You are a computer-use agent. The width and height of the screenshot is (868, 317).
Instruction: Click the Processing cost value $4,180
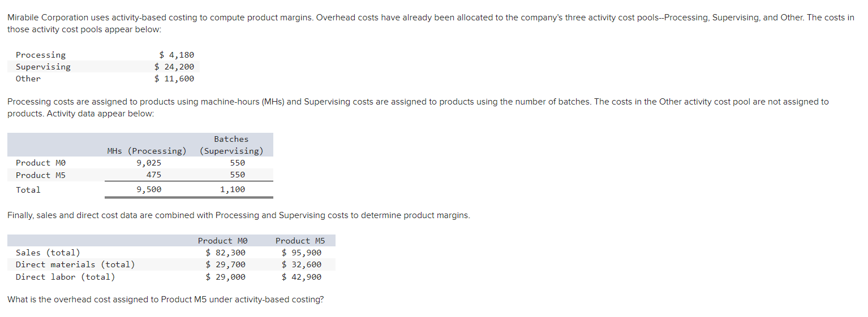pos(176,55)
